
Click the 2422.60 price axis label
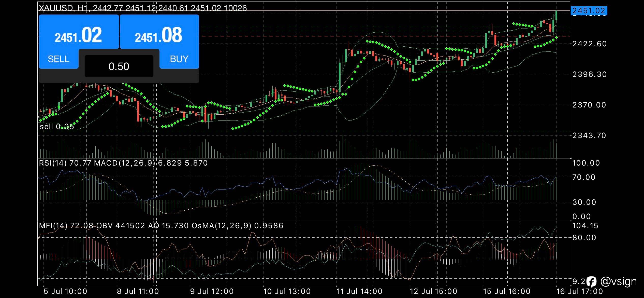[x=589, y=44]
